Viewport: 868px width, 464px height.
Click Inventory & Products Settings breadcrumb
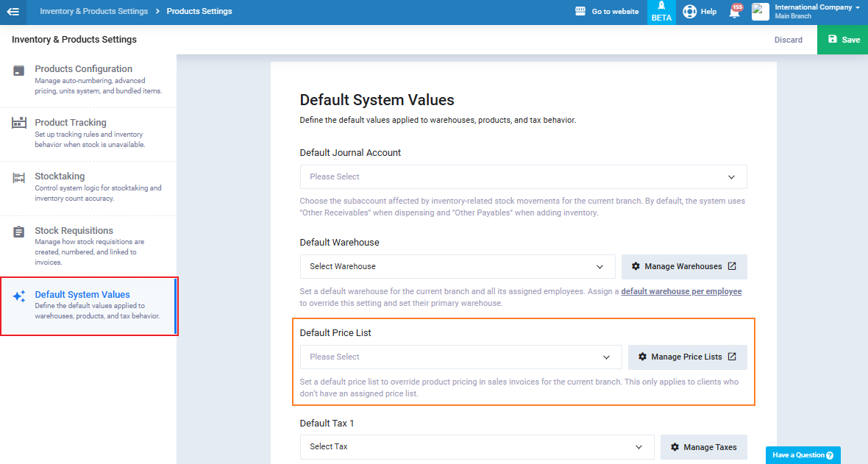(93, 12)
